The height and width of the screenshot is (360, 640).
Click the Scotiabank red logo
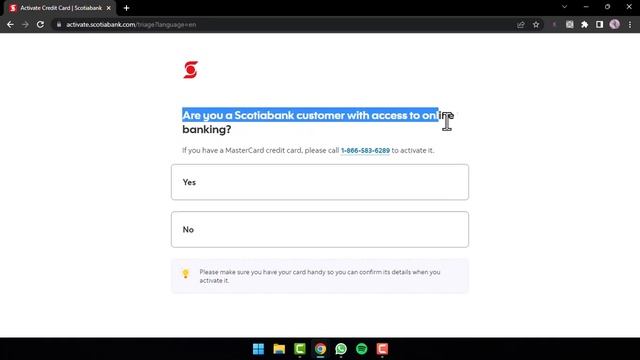[191, 70]
